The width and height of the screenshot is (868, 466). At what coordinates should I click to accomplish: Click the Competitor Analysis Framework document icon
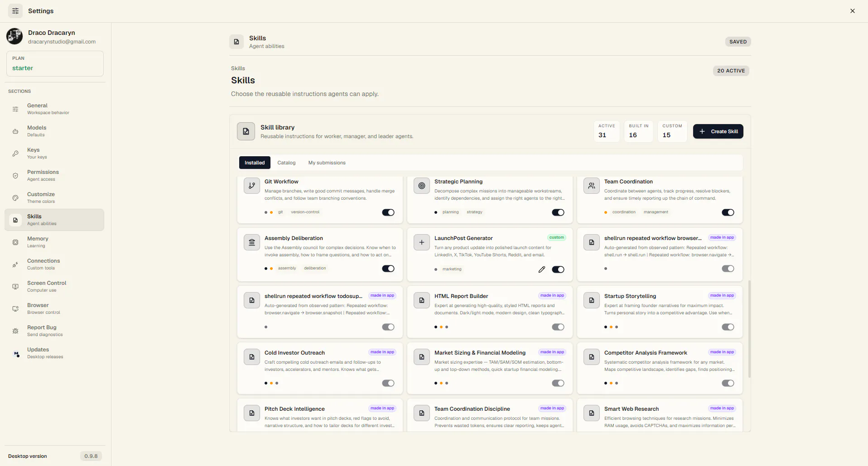592,357
